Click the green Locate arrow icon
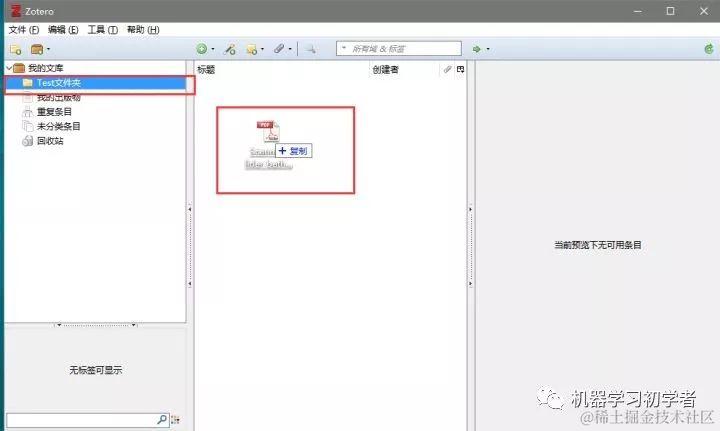 point(477,49)
